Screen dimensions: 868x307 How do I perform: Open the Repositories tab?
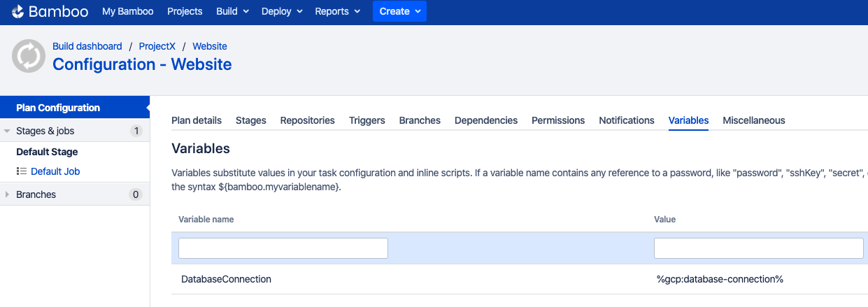click(x=308, y=120)
